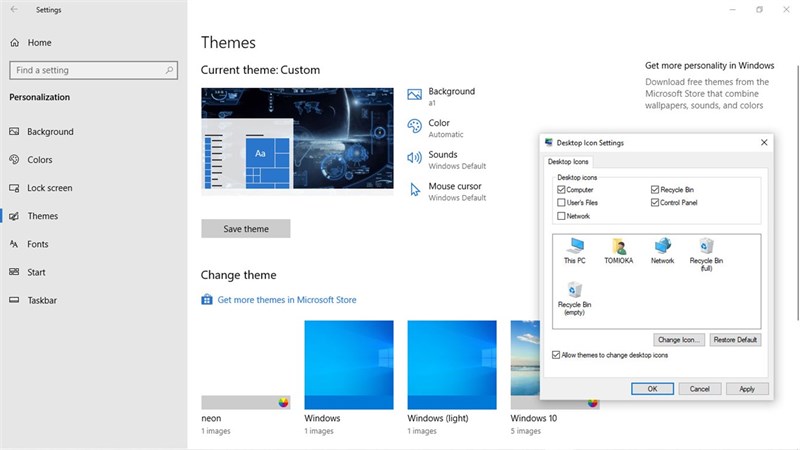Click the Change Icon... button
Image resolution: width=800 pixels, height=450 pixels.
tap(679, 340)
